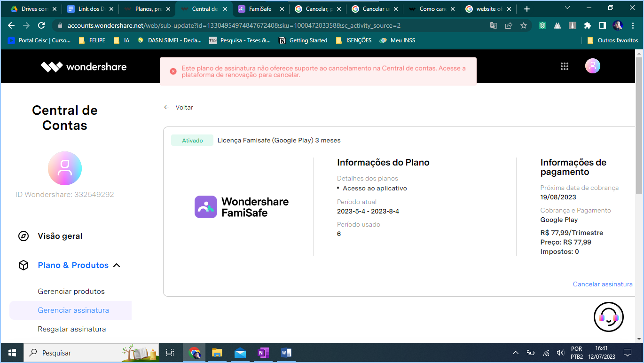Open Chrome menu three dots
The height and width of the screenshot is (363, 644).
[x=633, y=25]
